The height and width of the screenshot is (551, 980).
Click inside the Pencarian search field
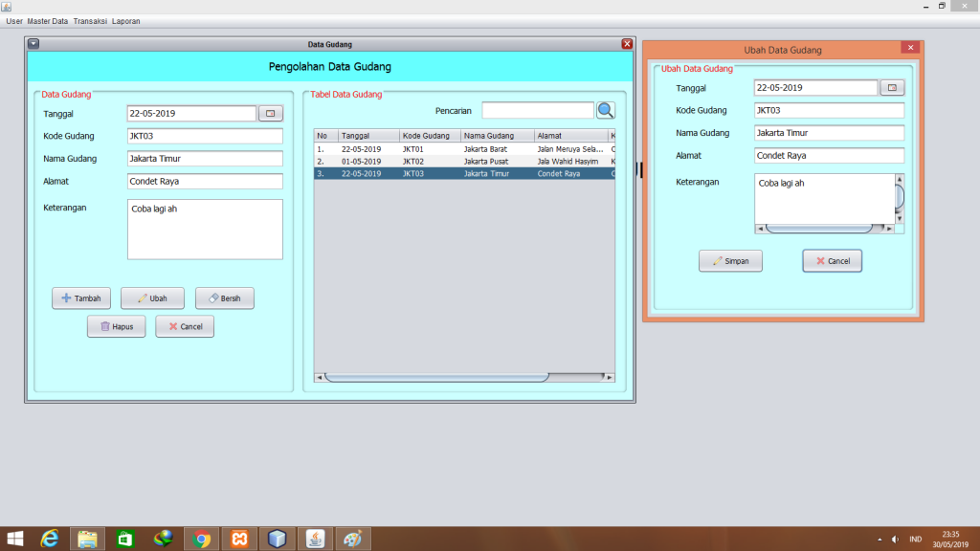coord(537,110)
